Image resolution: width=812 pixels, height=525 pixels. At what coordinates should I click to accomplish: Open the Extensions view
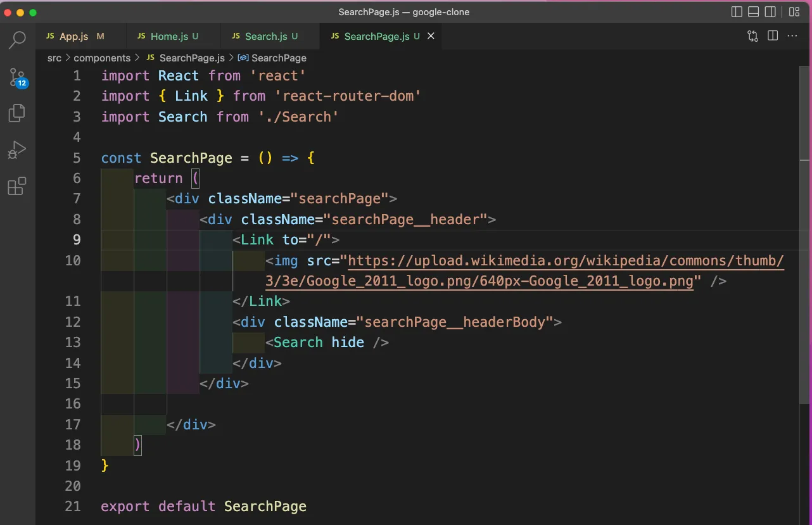17,186
